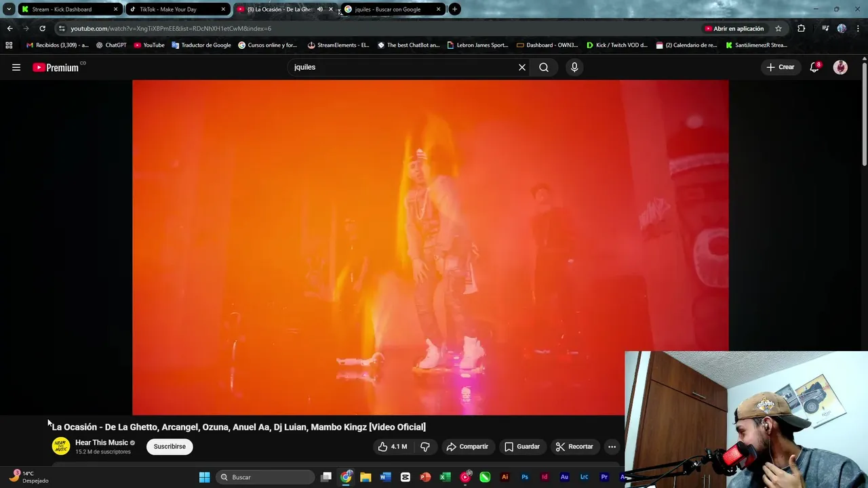Open the ChatGPT bookmark

tap(111, 45)
